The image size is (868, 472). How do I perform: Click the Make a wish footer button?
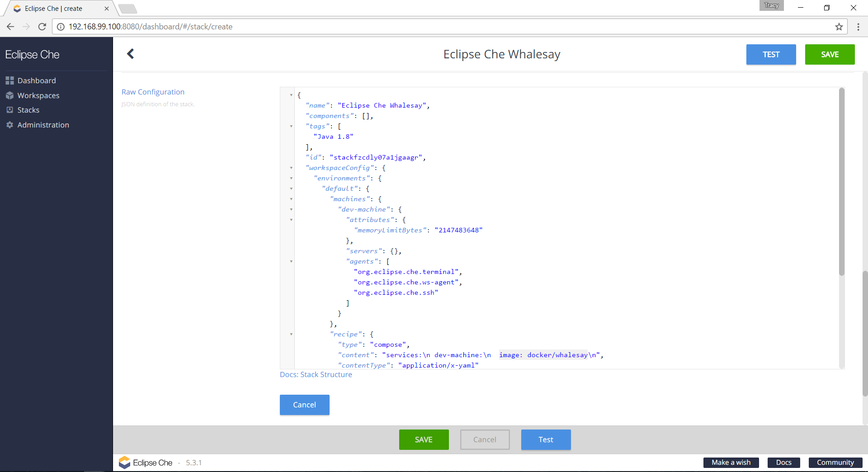(731, 463)
